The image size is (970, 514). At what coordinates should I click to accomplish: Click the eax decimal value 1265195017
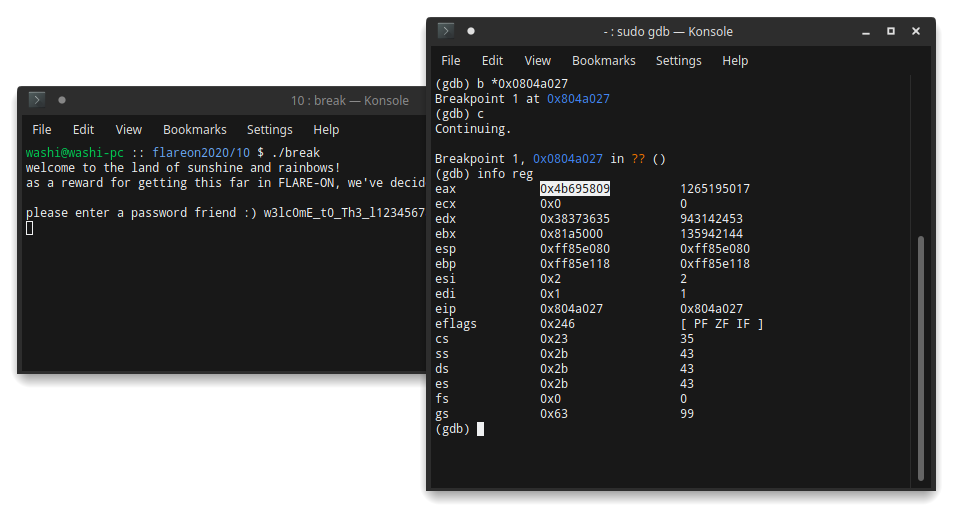[715, 189]
